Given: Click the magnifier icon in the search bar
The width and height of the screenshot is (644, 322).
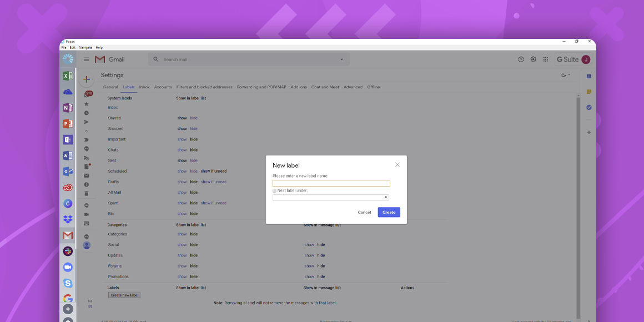Looking at the screenshot, I should pos(156,59).
